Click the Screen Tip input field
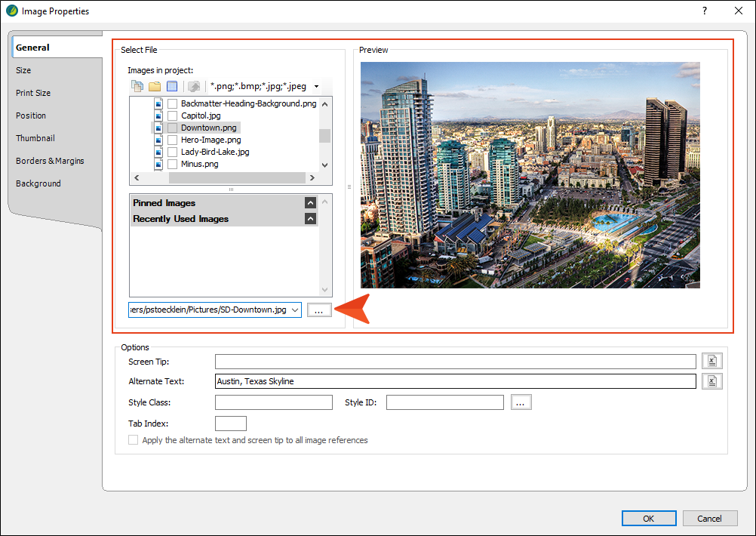The image size is (756, 536). (x=456, y=362)
